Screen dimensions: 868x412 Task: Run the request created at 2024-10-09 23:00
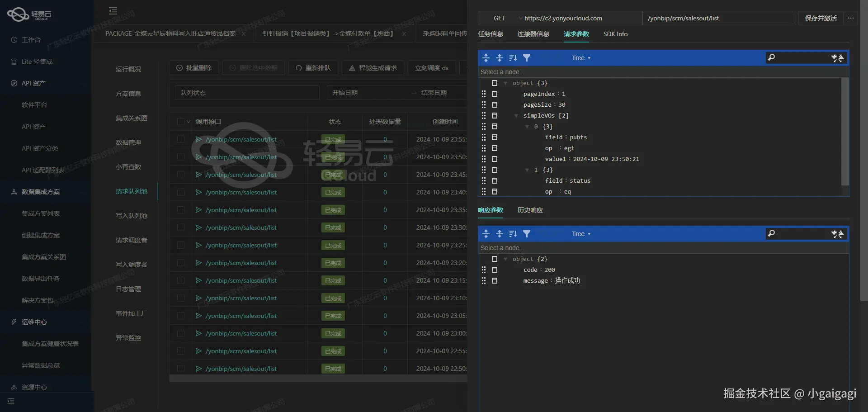click(198, 333)
